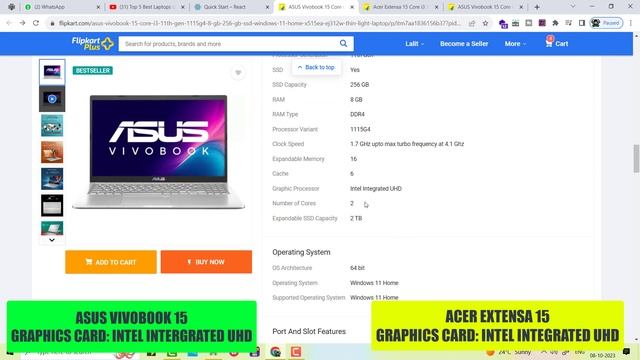Viewport: 640px width, 360px height.
Task: Click the 'Expandable Memory' label
Action: [x=298, y=159]
